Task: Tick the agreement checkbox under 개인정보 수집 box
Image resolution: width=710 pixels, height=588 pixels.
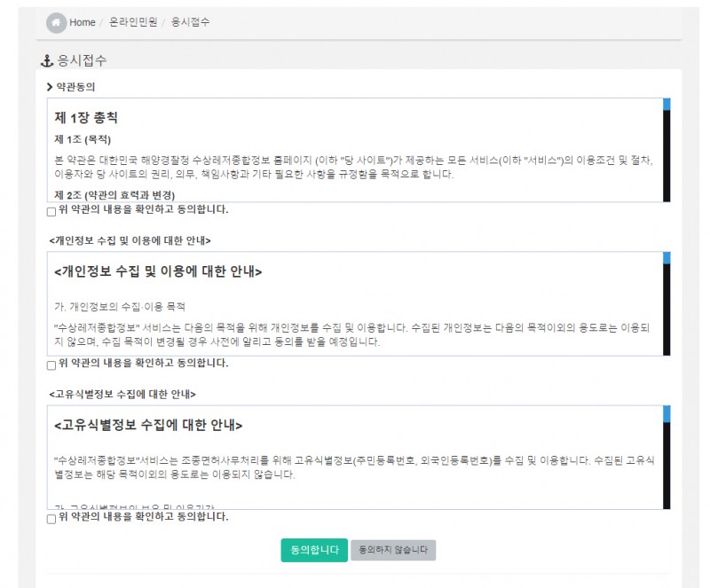Action: click(x=51, y=365)
